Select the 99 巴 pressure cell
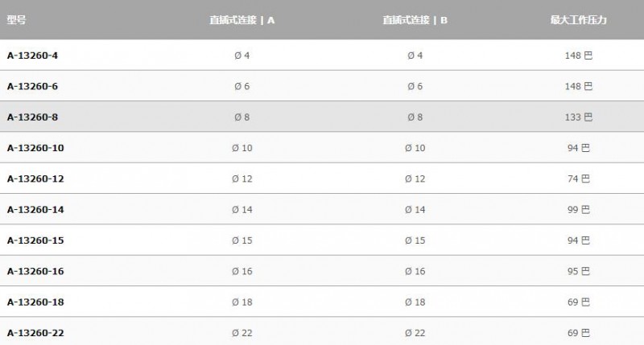Viewport: 644px width, 345px height. coord(578,210)
